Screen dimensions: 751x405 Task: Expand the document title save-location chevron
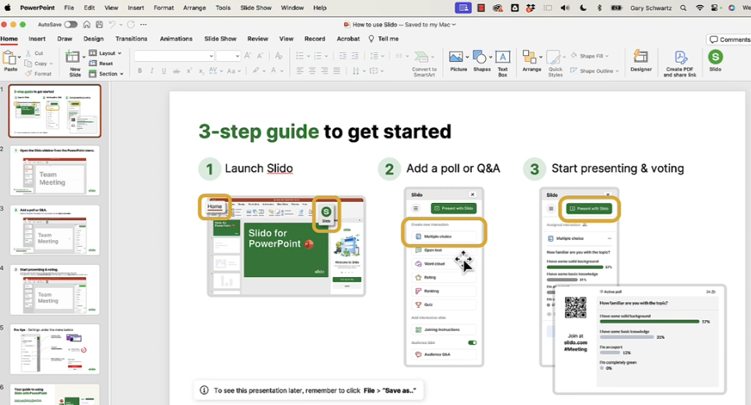click(x=454, y=24)
